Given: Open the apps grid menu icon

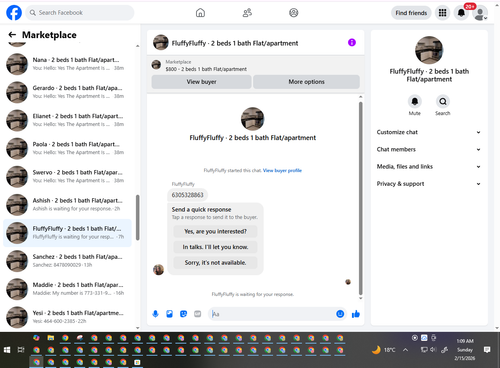Looking at the screenshot, I should [442, 13].
